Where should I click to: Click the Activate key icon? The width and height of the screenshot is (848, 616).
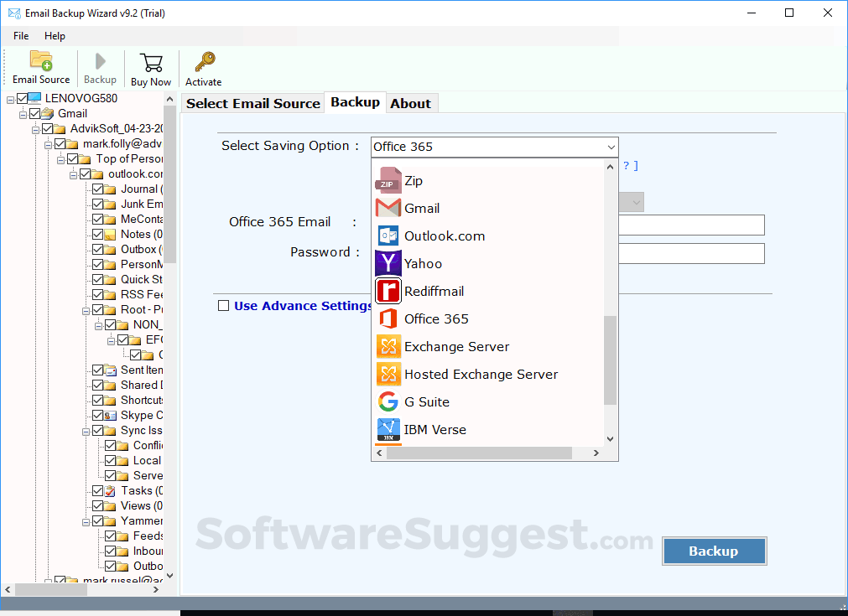[203, 67]
